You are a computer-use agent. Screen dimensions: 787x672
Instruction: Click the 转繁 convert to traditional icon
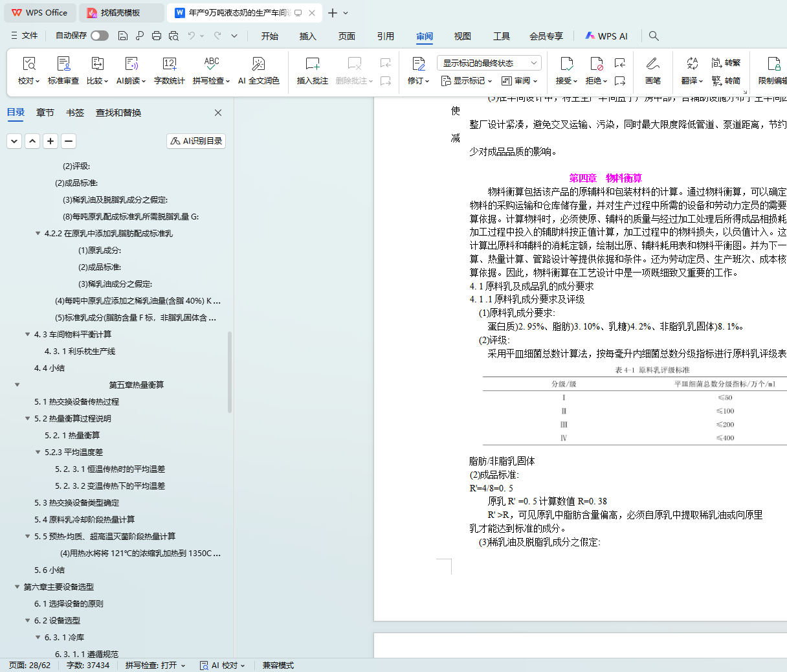726,63
